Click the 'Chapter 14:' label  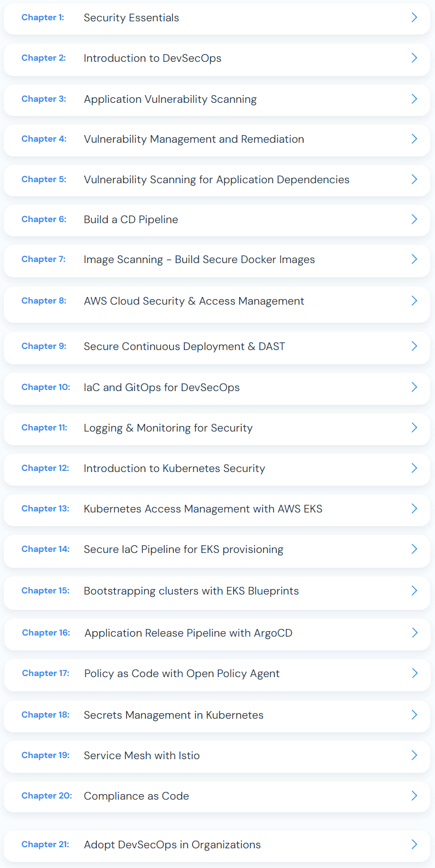click(x=45, y=549)
